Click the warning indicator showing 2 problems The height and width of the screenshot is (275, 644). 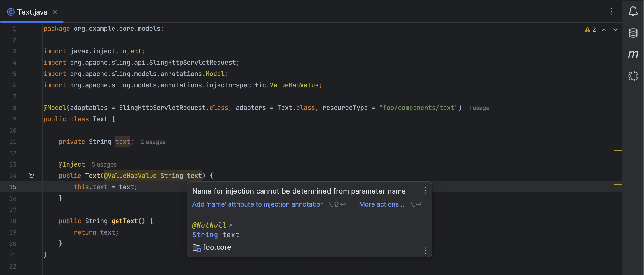(x=590, y=30)
